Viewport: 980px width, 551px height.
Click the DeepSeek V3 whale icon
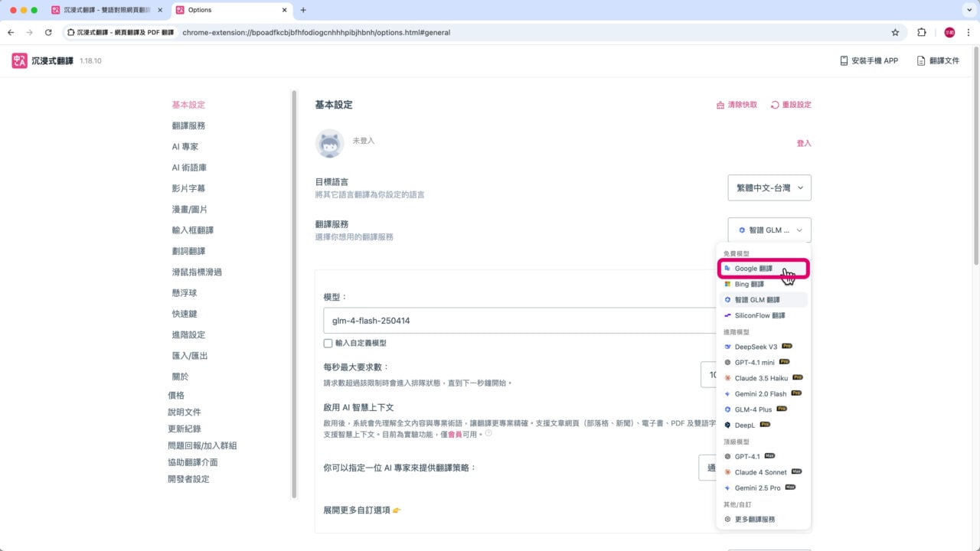[727, 347]
